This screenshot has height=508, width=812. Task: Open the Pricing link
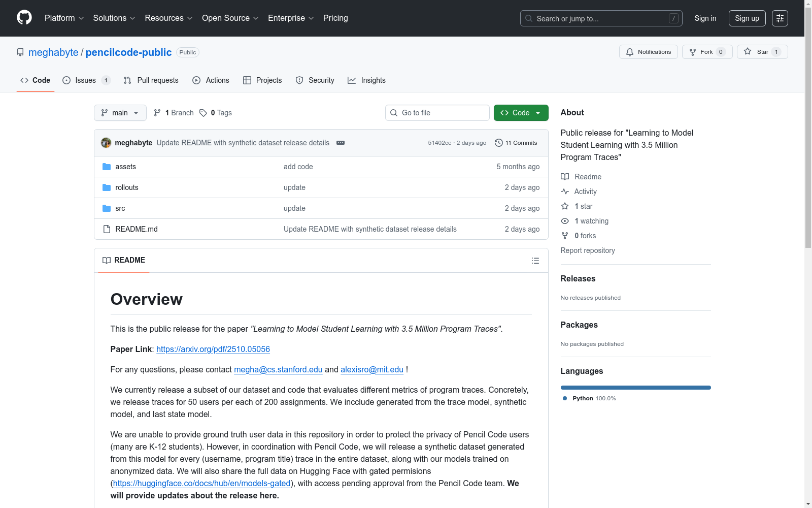(x=335, y=18)
